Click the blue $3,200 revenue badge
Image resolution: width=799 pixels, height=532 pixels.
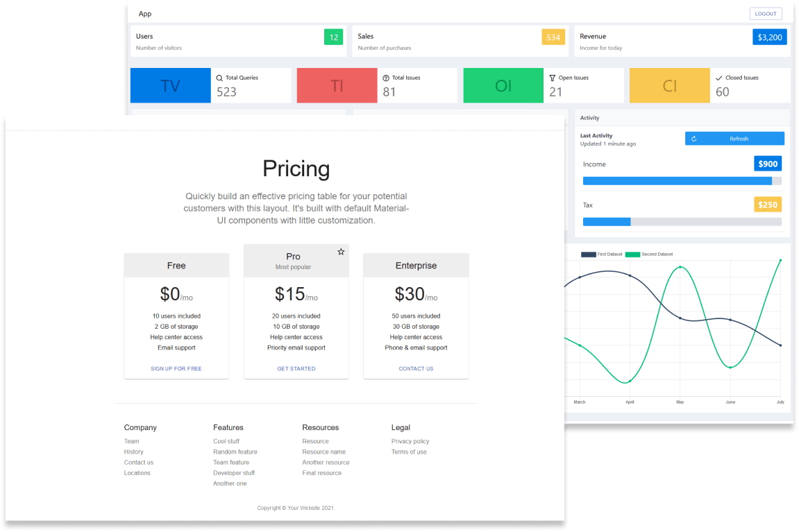(769, 37)
